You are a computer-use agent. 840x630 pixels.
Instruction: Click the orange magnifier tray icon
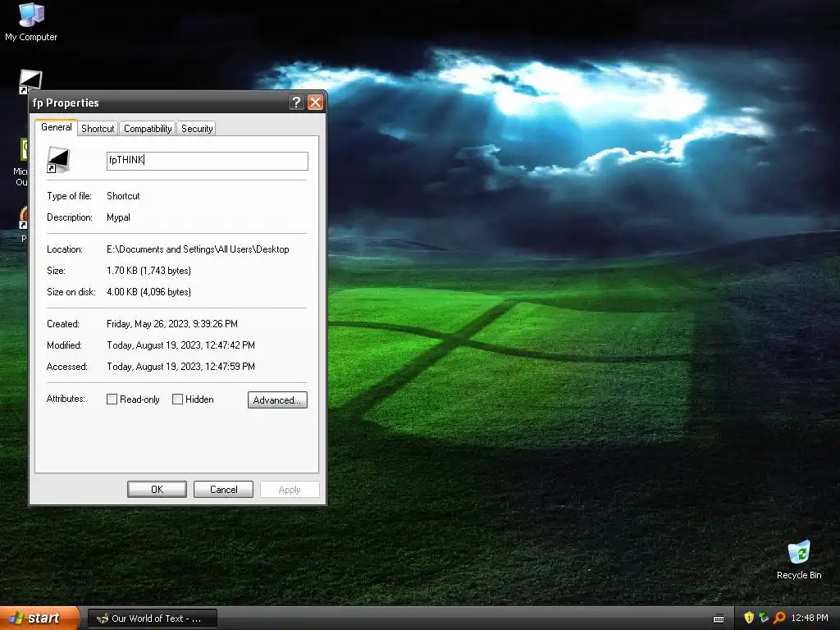[779, 618]
